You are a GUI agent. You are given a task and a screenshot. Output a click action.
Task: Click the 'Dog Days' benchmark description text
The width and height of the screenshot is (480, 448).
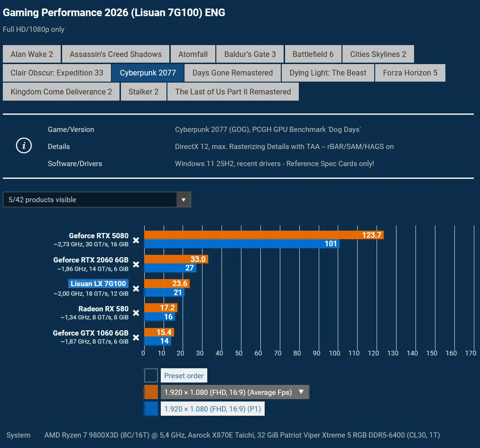pyautogui.click(x=268, y=130)
